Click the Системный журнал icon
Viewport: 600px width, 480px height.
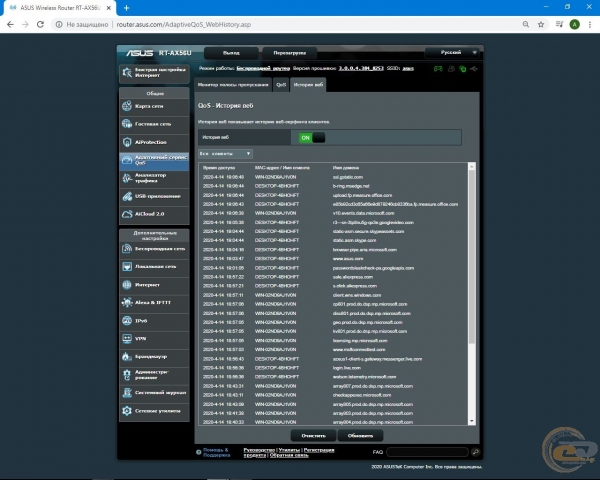pyautogui.click(x=127, y=393)
